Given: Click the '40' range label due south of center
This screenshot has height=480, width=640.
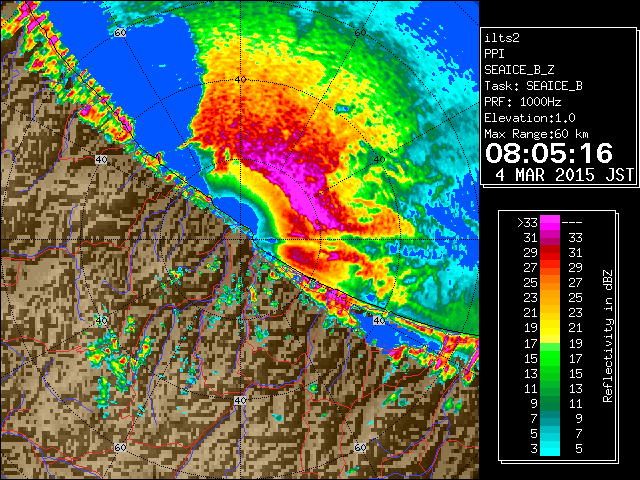Looking at the screenshot, I should tap(240, 400).
